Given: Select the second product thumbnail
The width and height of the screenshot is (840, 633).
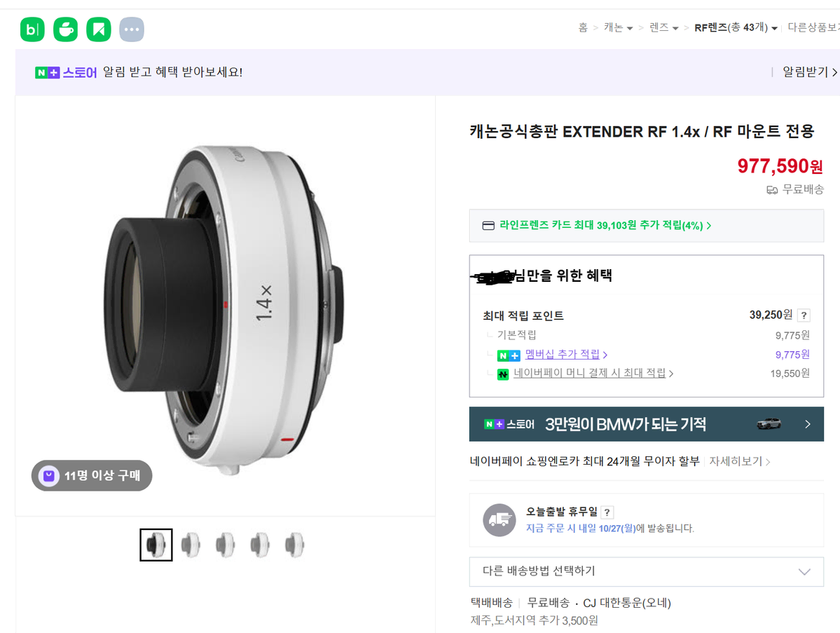Looking at the screenshot, I should (191, 545).
